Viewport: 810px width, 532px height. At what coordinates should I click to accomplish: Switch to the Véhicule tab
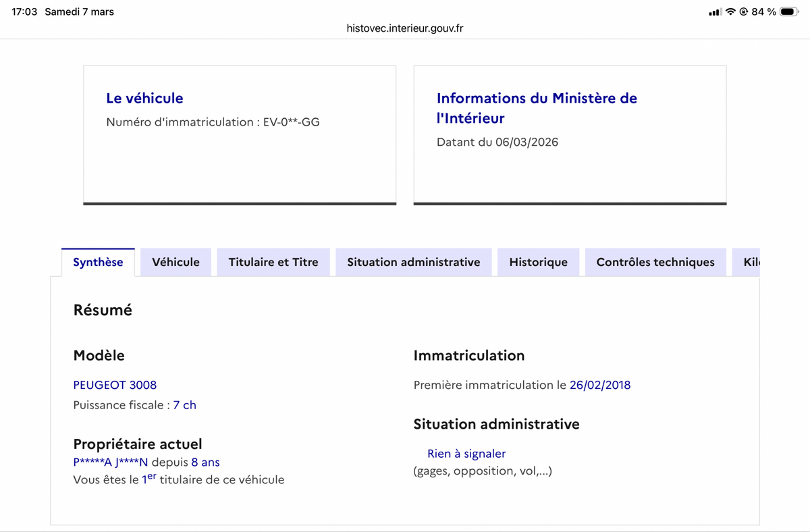[x=175, y=262]
